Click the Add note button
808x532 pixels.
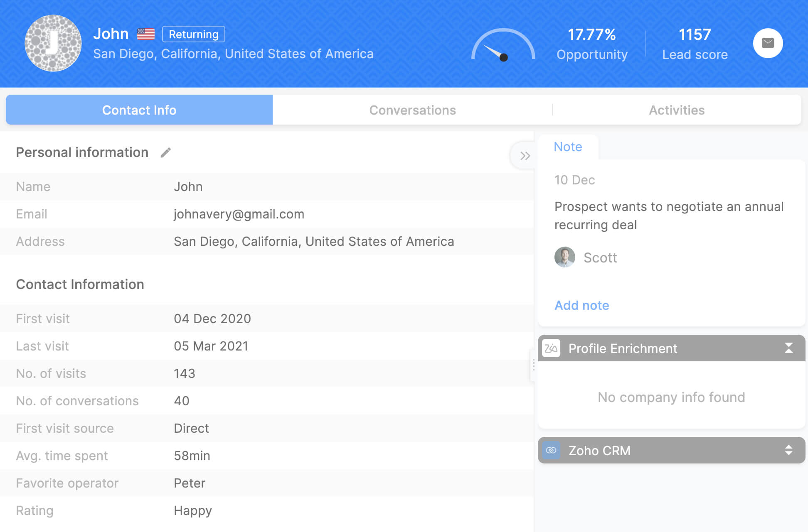[x=581, y=304]
